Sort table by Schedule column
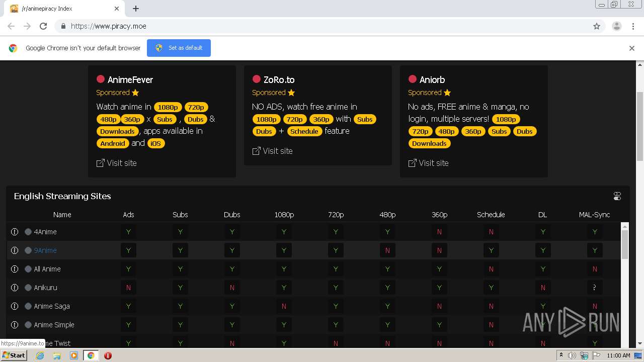 pyautogui.click(x=491, y=215)
